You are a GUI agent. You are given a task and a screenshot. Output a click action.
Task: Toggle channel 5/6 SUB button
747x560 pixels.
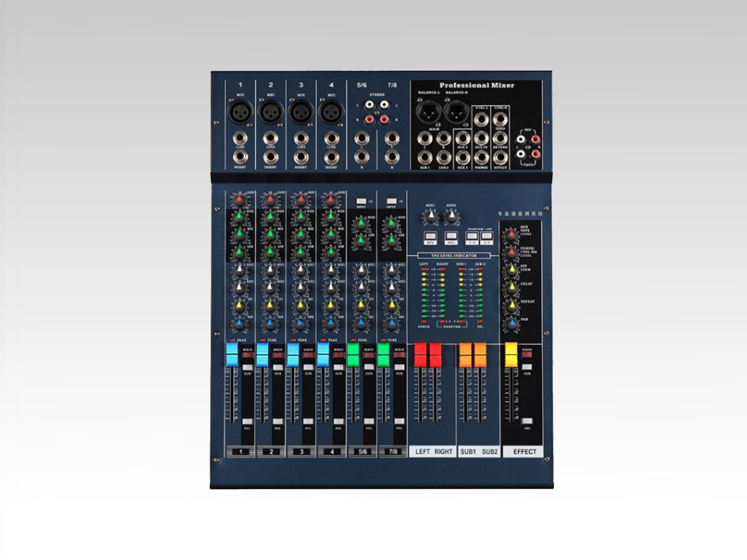369,368
